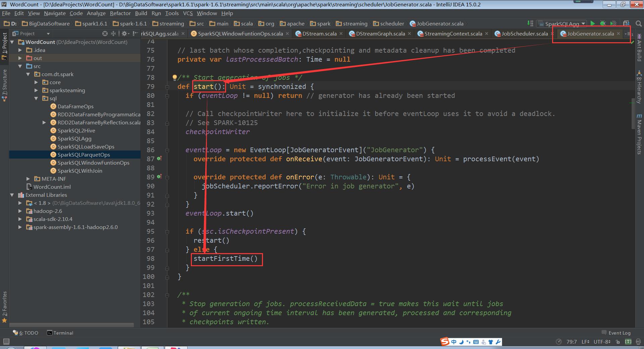
Task: Expand the META-INF folder
Action: 28,179
